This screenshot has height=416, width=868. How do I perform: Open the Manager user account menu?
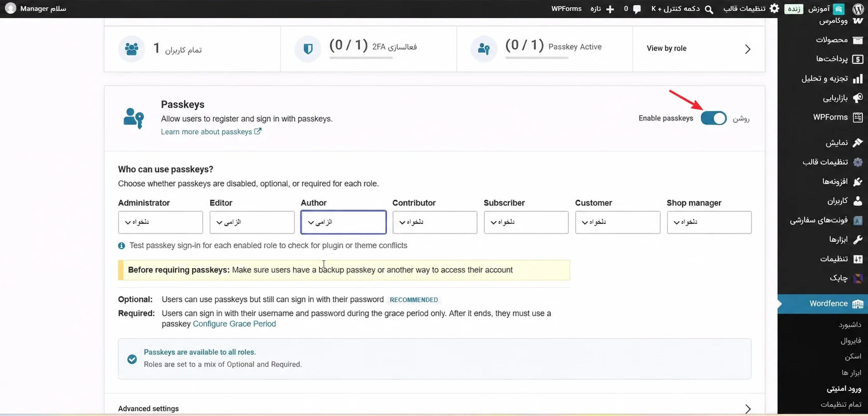coord(35,9)
